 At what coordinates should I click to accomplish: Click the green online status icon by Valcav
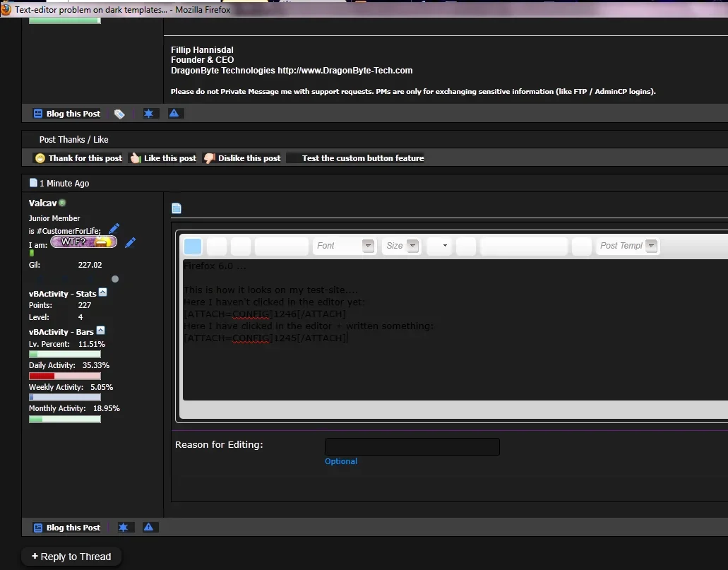pos(62,203)
